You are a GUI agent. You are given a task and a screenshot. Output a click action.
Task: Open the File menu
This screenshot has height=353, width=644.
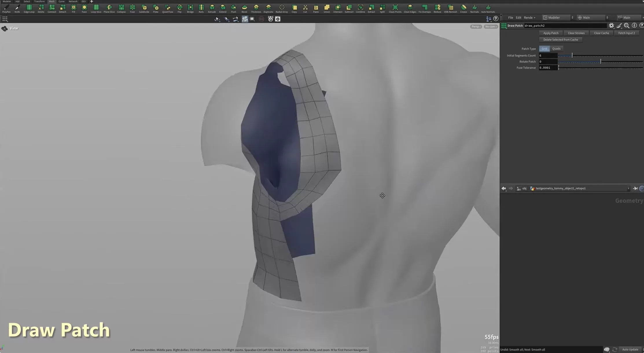pos(510,18)
